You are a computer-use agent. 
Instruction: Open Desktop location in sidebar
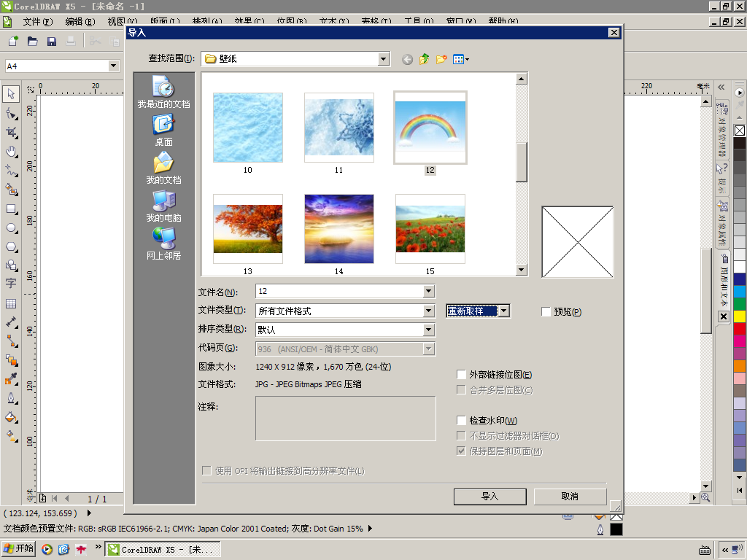164,131
